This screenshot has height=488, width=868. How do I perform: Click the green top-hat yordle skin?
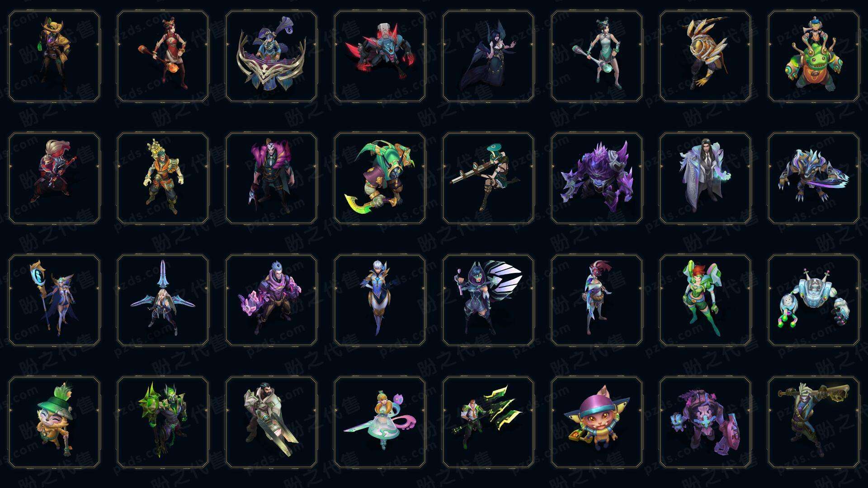(x=54, y=422)
